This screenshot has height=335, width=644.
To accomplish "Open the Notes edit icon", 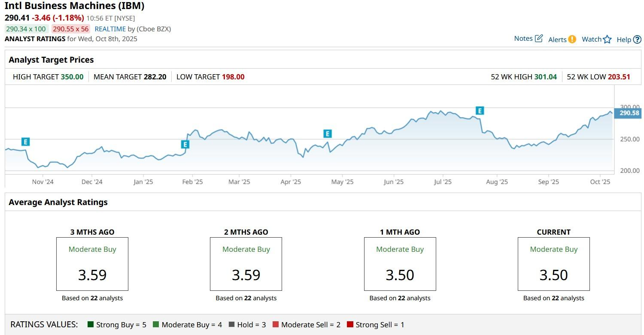I will point(539,39).
